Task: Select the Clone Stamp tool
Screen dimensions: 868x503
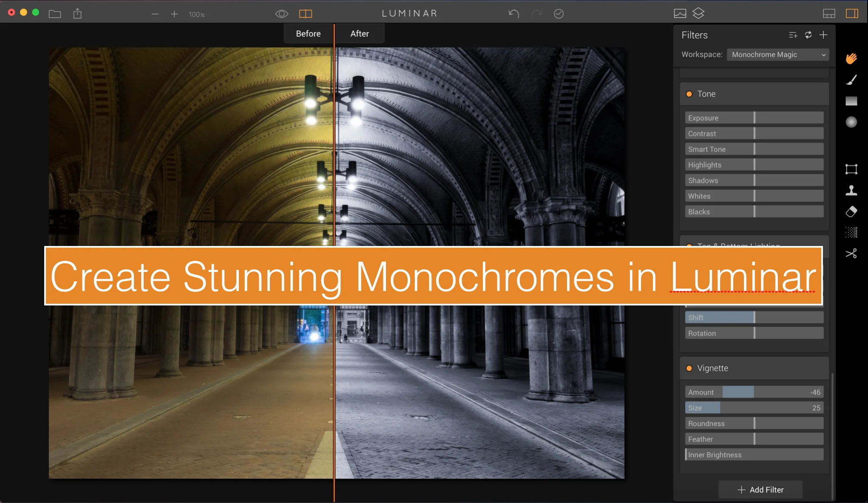Action: [851, 190]
